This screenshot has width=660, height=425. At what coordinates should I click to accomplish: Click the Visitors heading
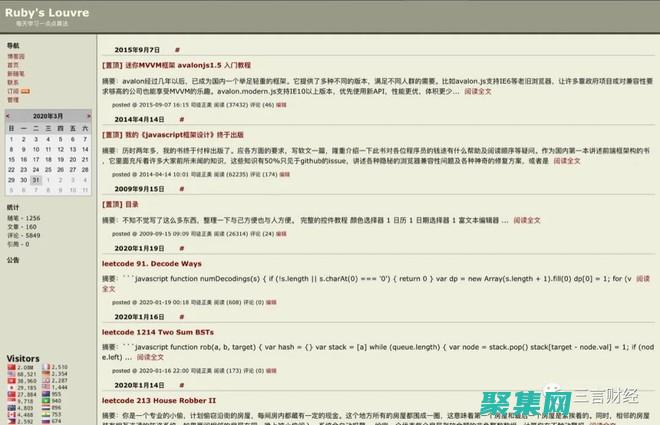coord(23,359)
